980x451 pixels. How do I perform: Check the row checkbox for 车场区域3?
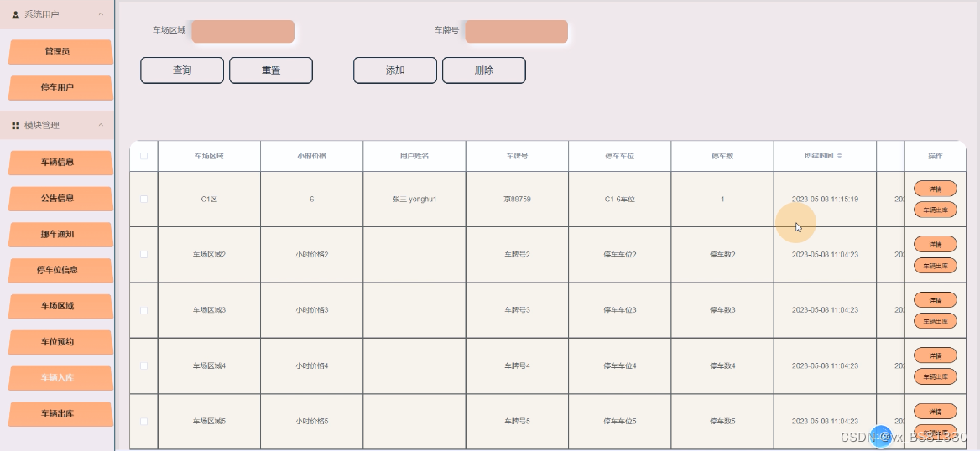pos(143,310)
